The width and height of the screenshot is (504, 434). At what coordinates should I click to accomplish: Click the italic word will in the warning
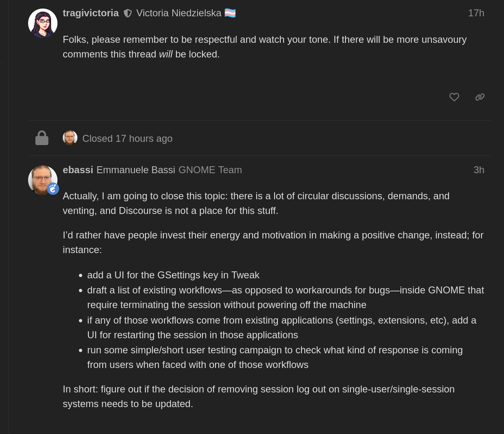166,54
